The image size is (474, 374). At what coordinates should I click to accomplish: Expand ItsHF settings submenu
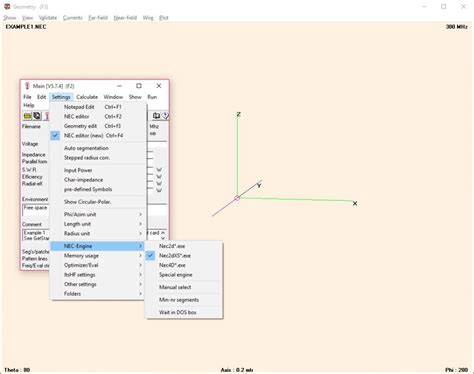click(98, 275)
